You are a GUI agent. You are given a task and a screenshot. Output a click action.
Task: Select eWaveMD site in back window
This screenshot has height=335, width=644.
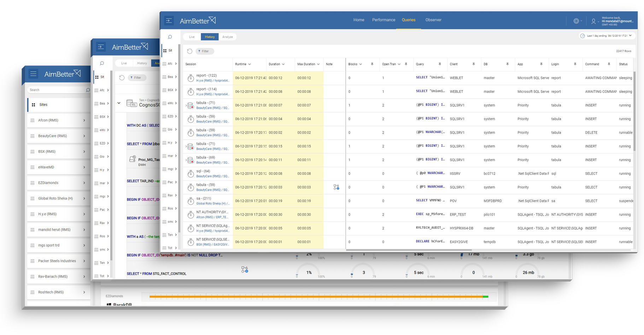(x=59, y=167)
